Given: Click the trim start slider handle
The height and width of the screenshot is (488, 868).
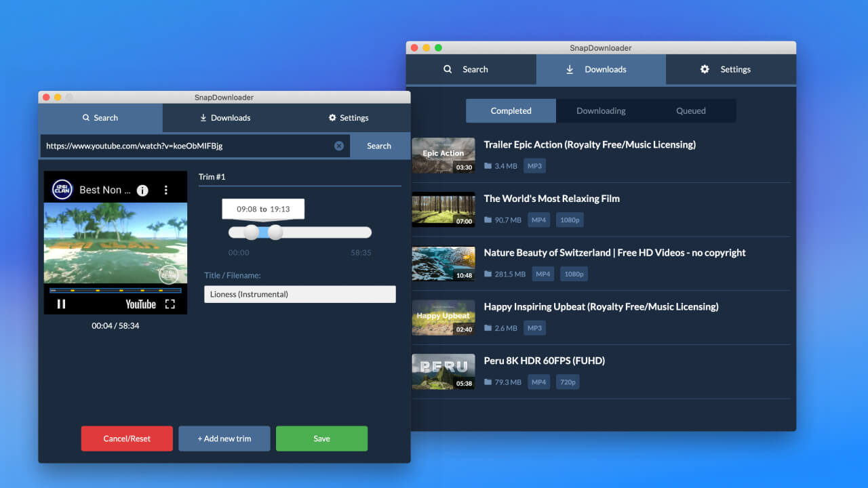Looking at the screenshot, I should pyautogui.click(x=251, y=232).
